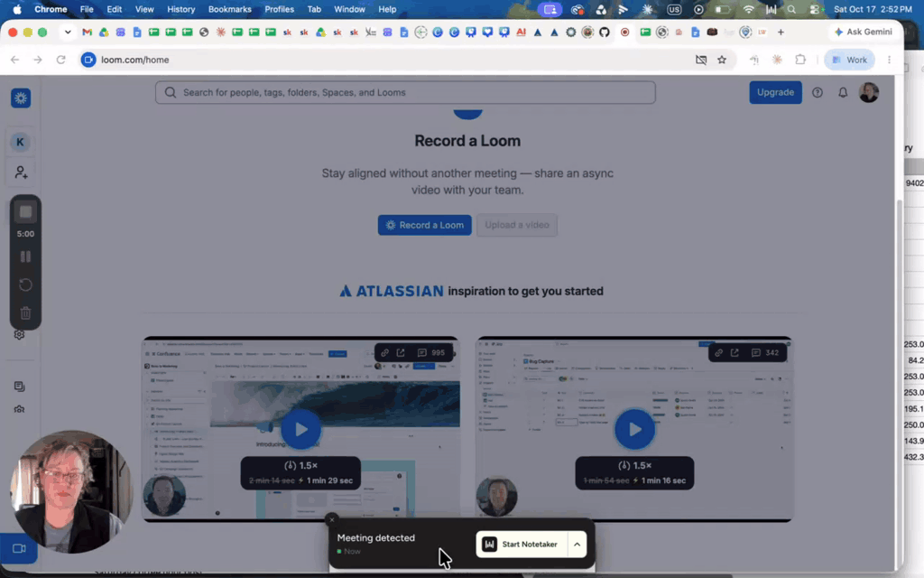Click the camera button at bottom left
This screenshot has width=924, height=578.
coord(19,548)
